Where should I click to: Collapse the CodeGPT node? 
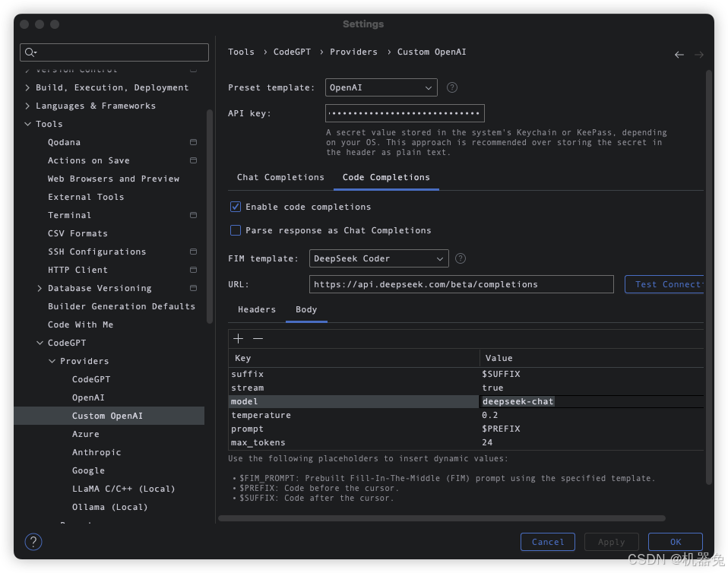40,343
